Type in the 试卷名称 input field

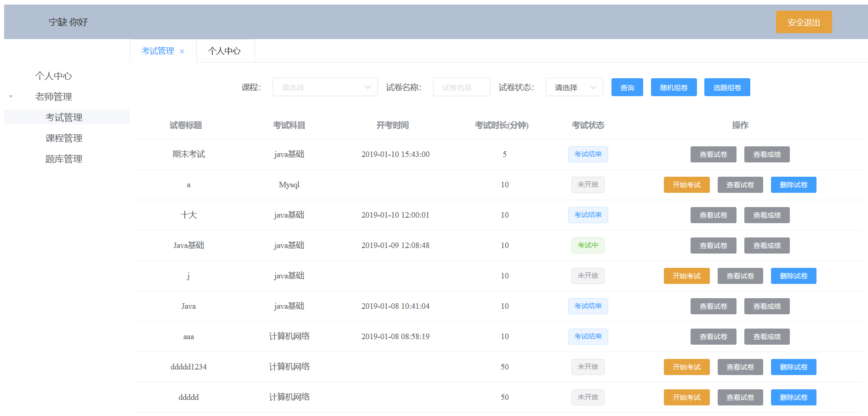pos(461,87)
